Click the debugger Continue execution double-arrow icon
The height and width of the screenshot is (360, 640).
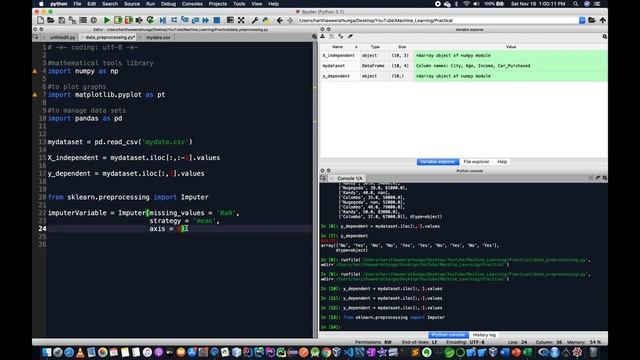[206, 20]
